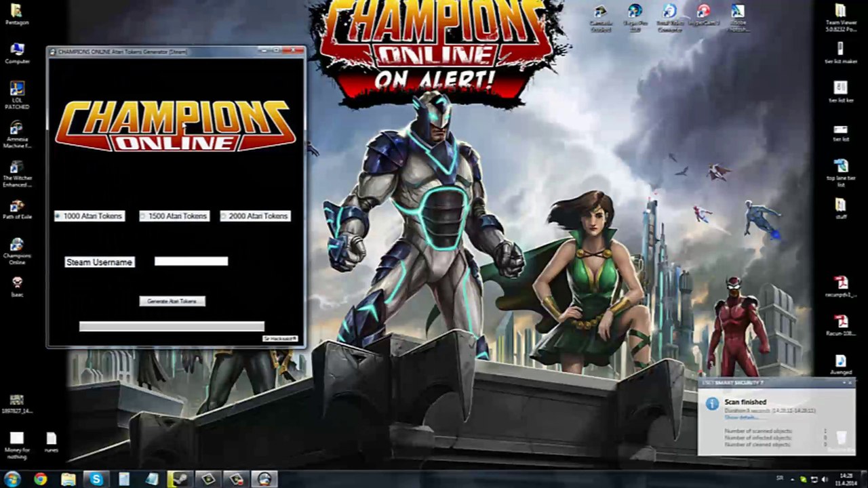
Task: Click the volume icon in system tray
Action: point(825,479)
